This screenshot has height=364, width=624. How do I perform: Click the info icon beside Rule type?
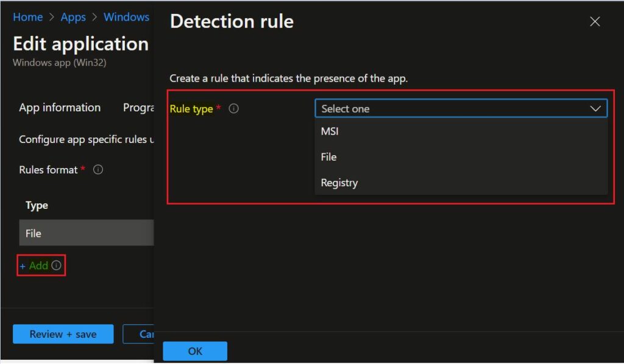point(233,108)
